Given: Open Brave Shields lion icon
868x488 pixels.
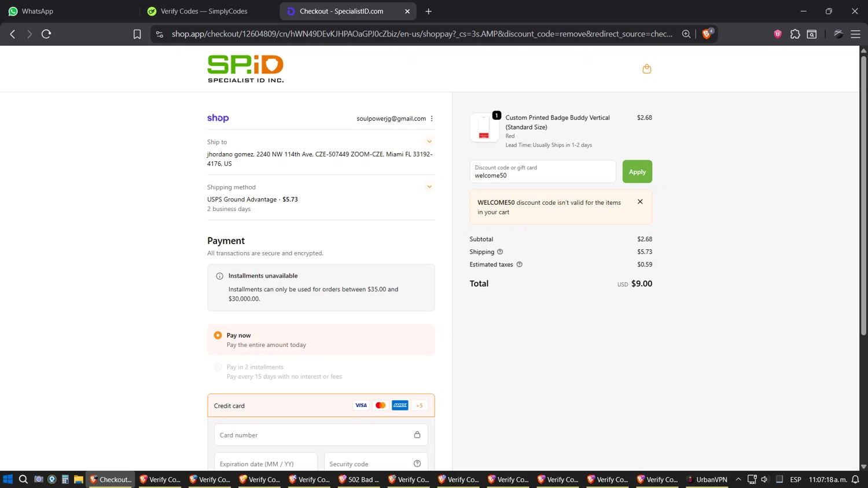Looking at the screenshot, I should pyautogui.click(x=707, y=34).
